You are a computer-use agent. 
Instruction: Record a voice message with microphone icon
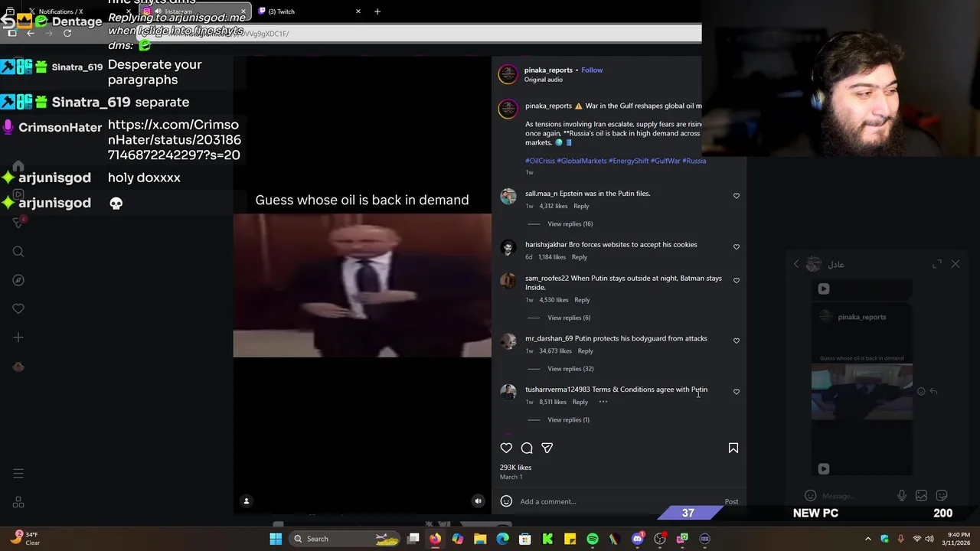pyautogui.click(x=902, y=496)
